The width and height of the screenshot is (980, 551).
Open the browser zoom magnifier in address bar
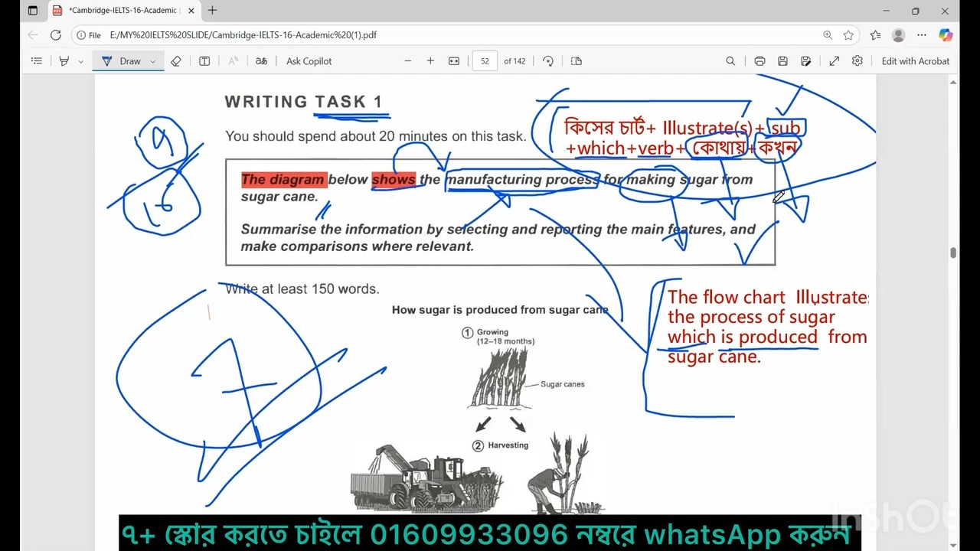tap(828, 35)
